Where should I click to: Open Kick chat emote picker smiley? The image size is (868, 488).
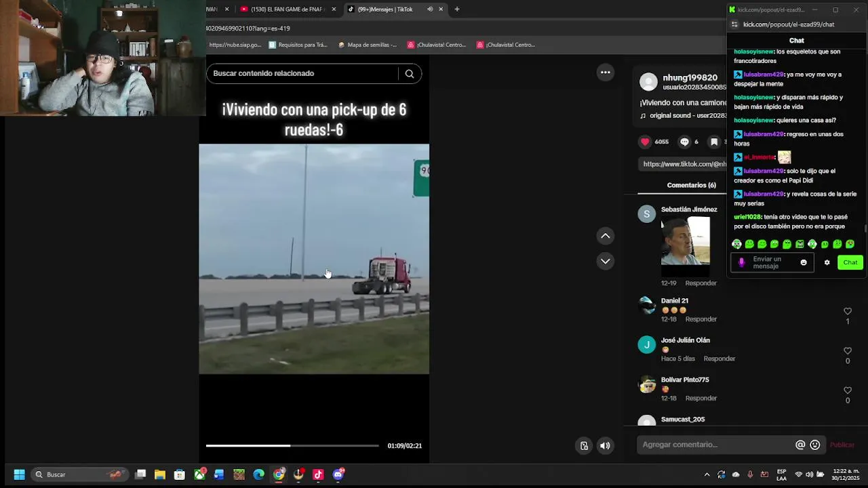click(804, 263)
